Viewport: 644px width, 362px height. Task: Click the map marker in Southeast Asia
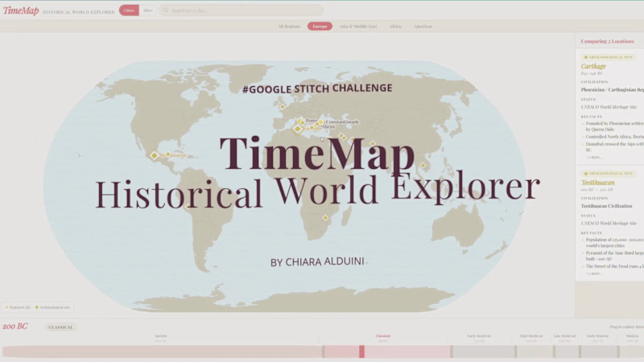click(423, 166)
